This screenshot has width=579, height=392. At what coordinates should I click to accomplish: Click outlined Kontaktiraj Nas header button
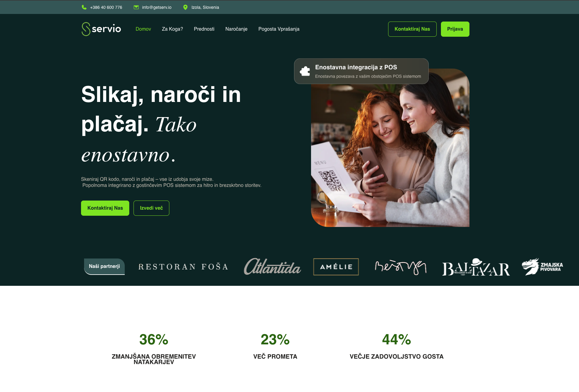point(412,29)
